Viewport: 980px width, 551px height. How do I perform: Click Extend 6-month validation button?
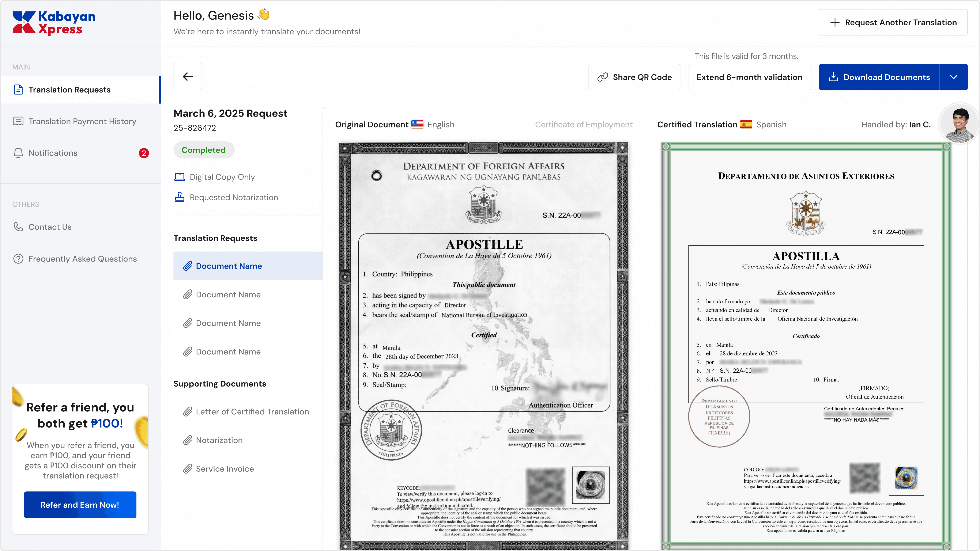tap(749, 77)
